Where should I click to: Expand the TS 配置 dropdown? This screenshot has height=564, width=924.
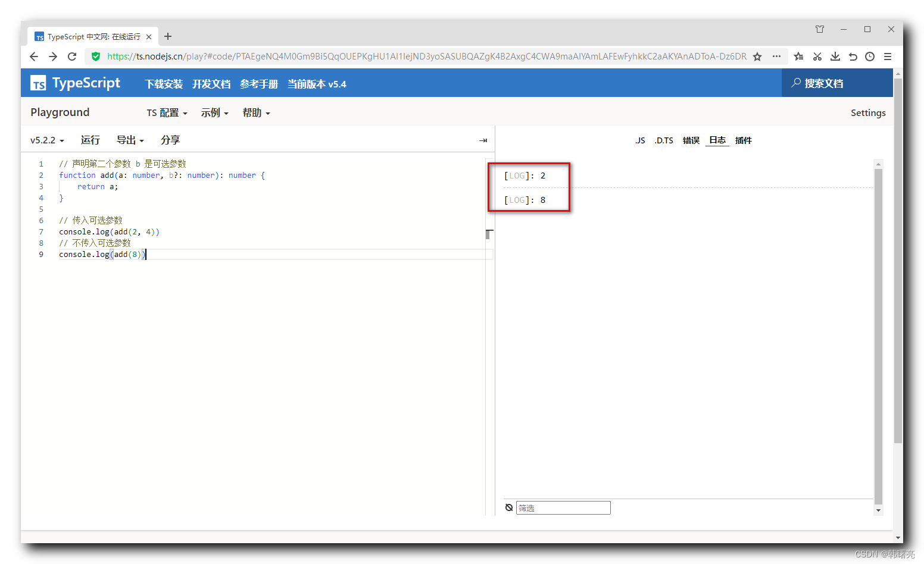167,113
